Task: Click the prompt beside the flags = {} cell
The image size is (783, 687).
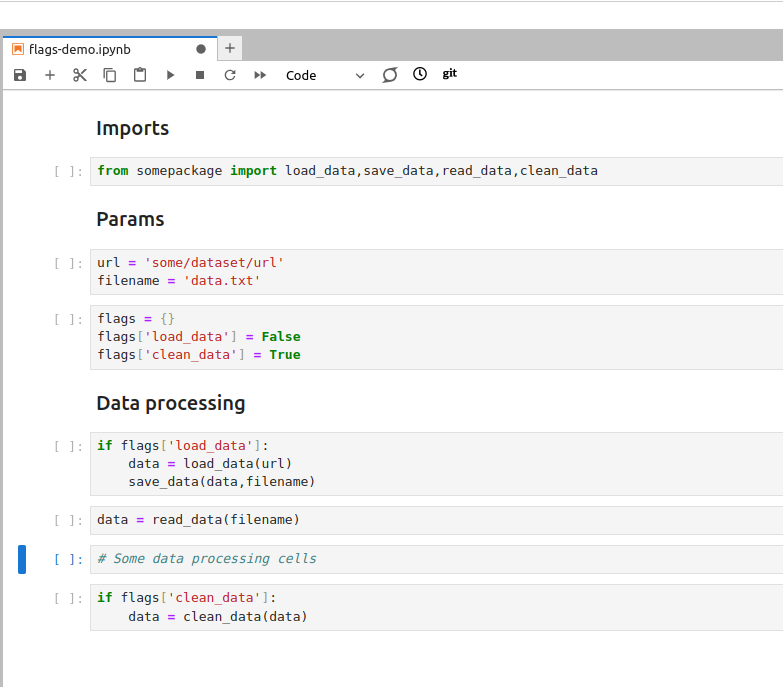Action: click(x=68, y=320)
